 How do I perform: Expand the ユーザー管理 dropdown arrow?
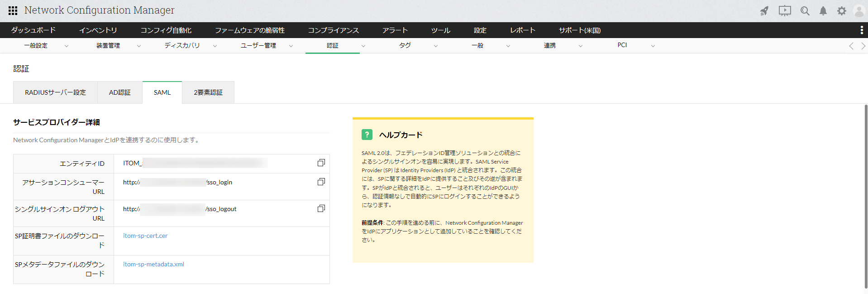coord(291,46)
